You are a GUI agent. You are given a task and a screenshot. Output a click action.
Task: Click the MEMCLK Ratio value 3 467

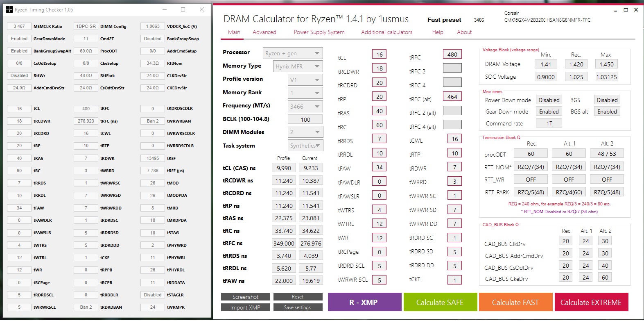coord(19,26)
